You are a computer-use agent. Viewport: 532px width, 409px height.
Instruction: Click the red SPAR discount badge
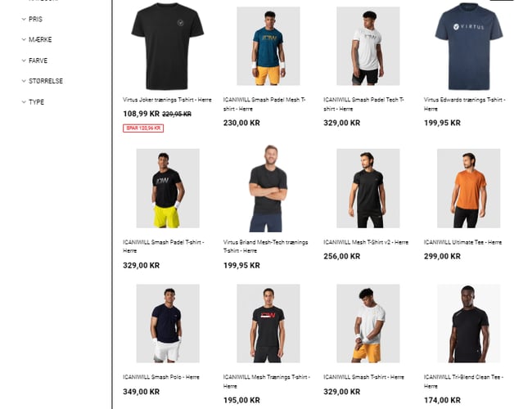coord(143,128)
